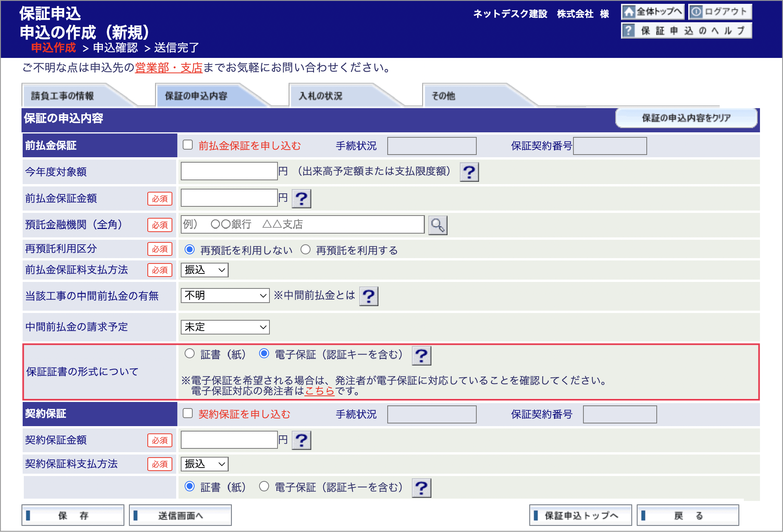This screenshot has height=532, width=783.
Task: Switch to 入札の状況 tab
Action: coord(341,96)
